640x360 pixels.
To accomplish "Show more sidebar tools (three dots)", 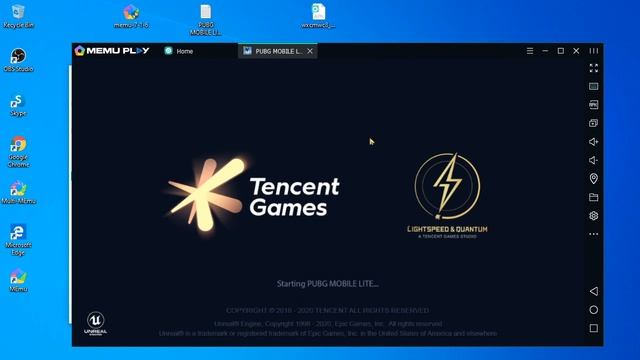I will point(594,234).
